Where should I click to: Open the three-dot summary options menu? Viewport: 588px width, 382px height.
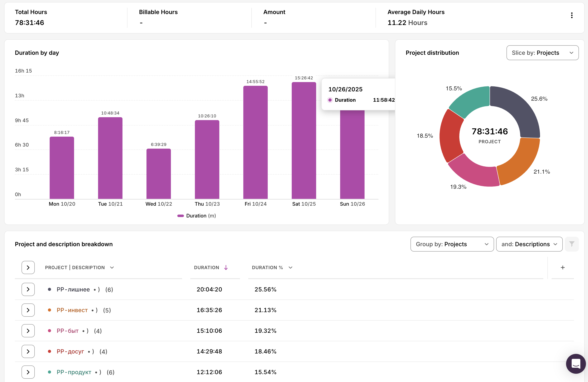click(571, 15)
